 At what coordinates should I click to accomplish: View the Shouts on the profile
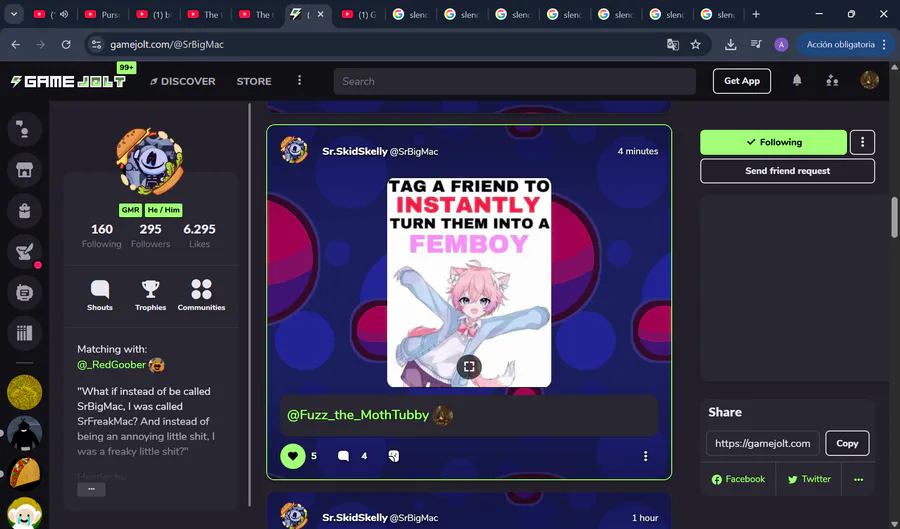tap(100, 295)
